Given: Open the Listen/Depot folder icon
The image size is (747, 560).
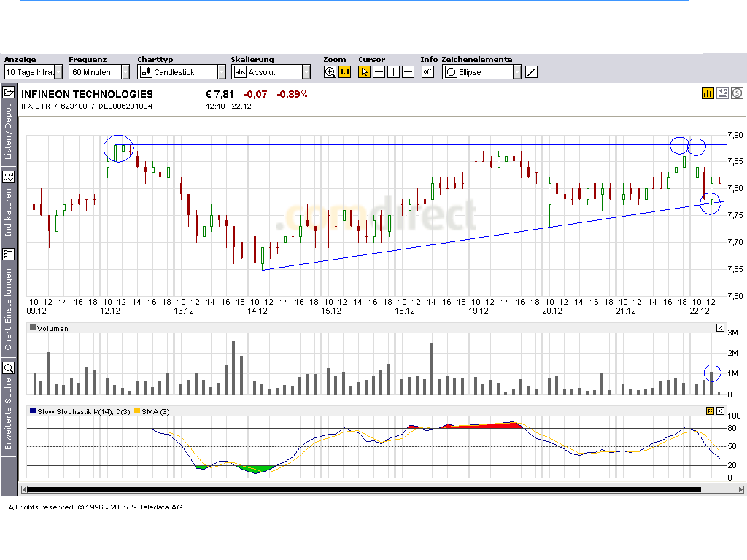Looking at the screenshot, I should pos(9,93).
